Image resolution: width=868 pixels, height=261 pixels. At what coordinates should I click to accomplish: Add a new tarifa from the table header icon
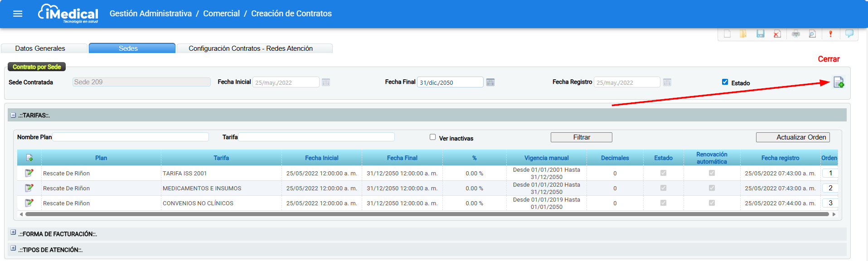29,158
